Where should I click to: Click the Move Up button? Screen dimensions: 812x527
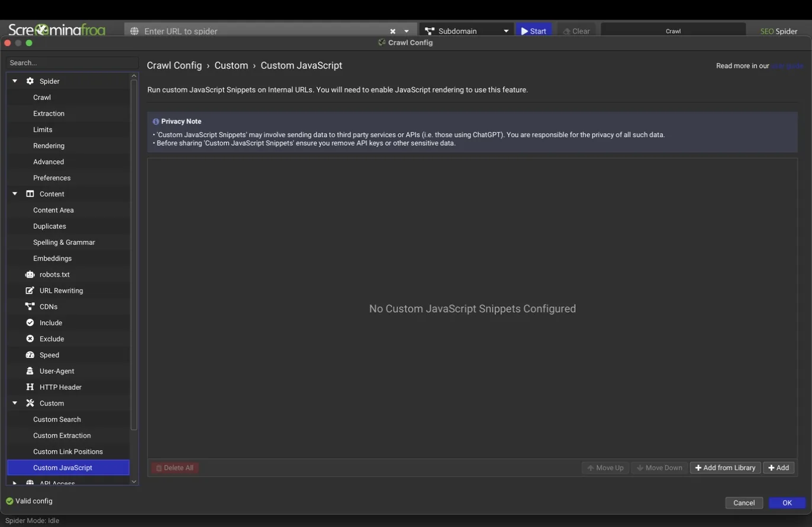point(605,467)
